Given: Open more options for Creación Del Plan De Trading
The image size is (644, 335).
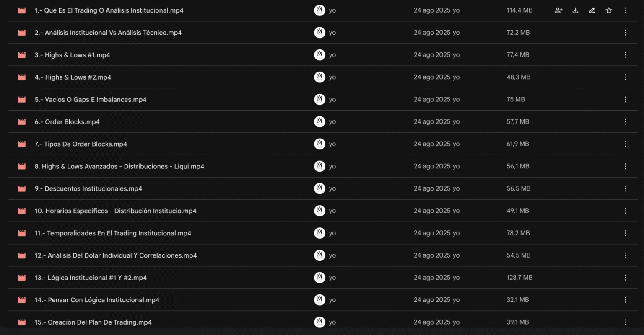Looking at the screenshot, I should click(625, 322).
